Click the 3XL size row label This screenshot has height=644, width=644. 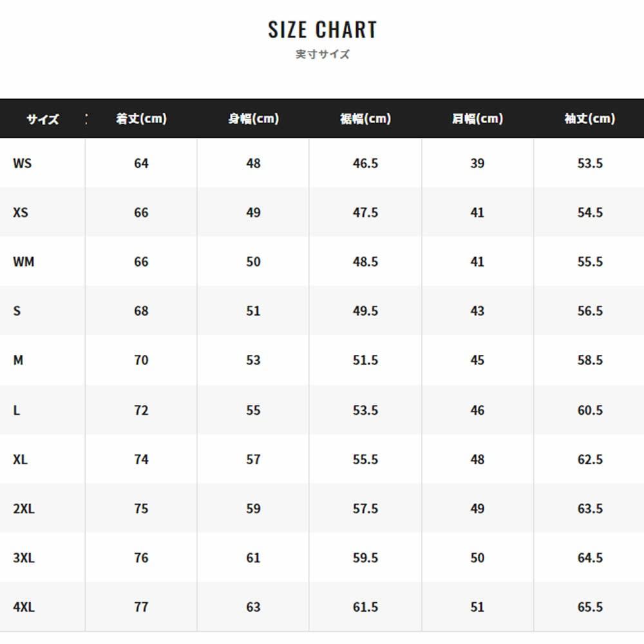[x=24, y=558]
